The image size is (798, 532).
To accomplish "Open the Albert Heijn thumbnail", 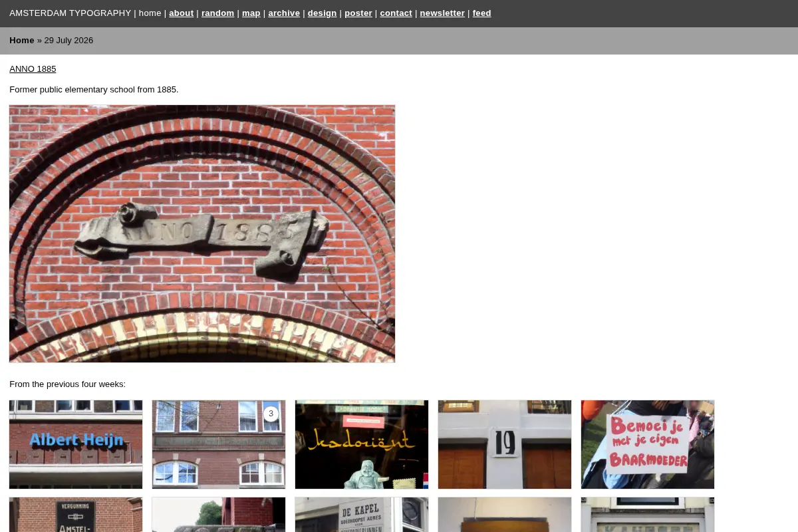I will [x=76, y=444].
